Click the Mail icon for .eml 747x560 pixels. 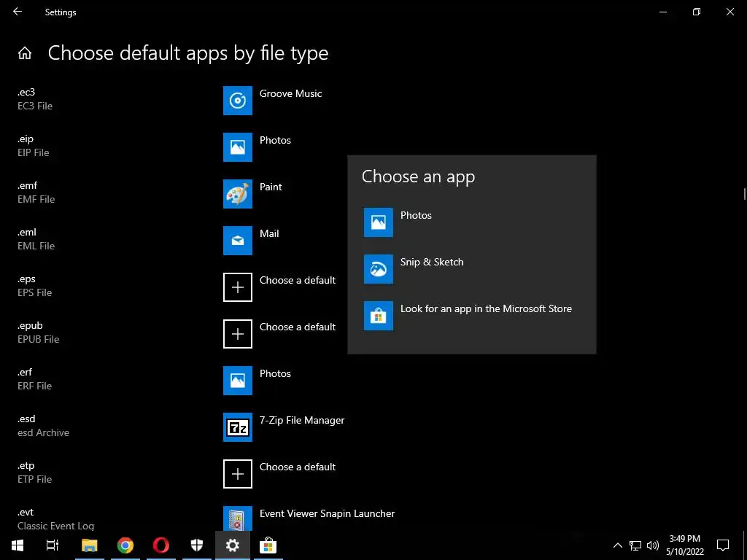click(237, 241)
